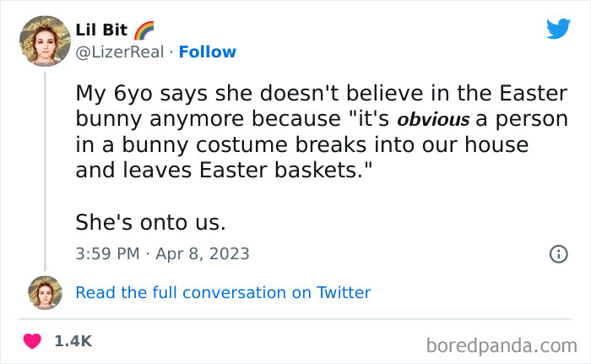Click the Lil Bit display name
Image resolution: width=591 pixels, height=364 pixels.
[101, 30]
